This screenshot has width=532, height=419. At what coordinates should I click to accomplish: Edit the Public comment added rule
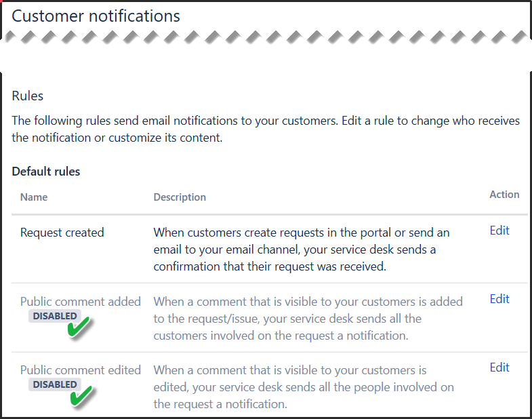tap(499, 299)
